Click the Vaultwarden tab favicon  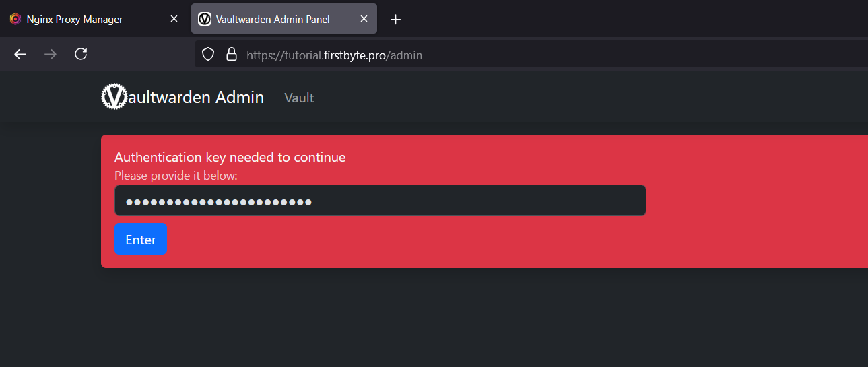click(x=205, y=20)
